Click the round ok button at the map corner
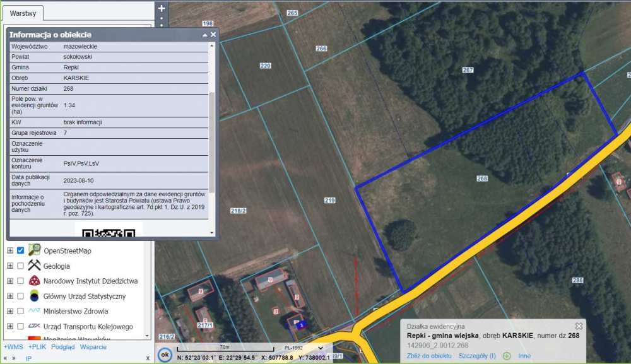631x364 pixels. pyautogui.click(x=165, y=355)
